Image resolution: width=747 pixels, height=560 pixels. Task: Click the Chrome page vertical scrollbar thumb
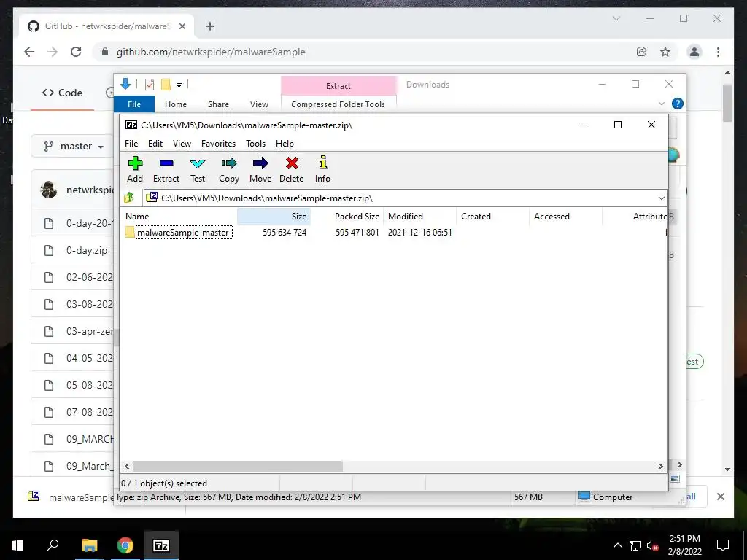point(727,104)
